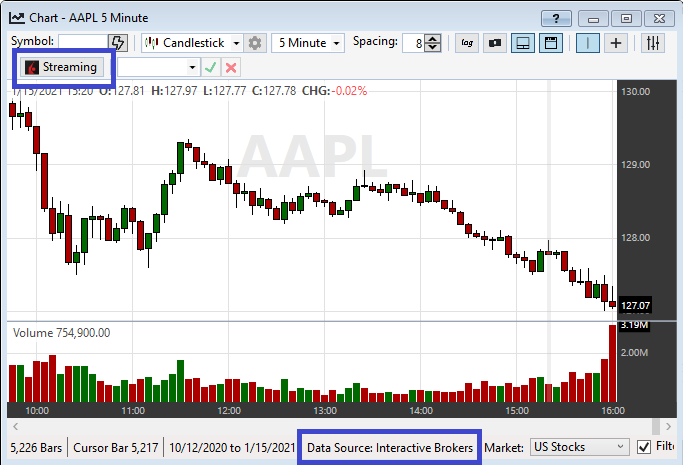Image resolution: width=683 pixels, height=465 pixels.
Task: Click the Symbol input field
Action: pos(83,42)
